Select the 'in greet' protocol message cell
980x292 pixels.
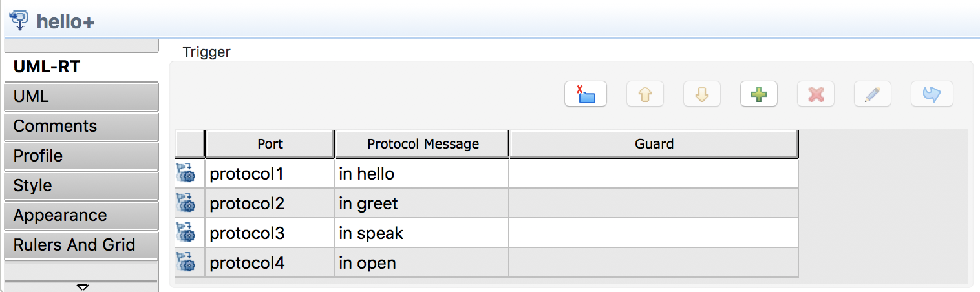pos(421,204)
